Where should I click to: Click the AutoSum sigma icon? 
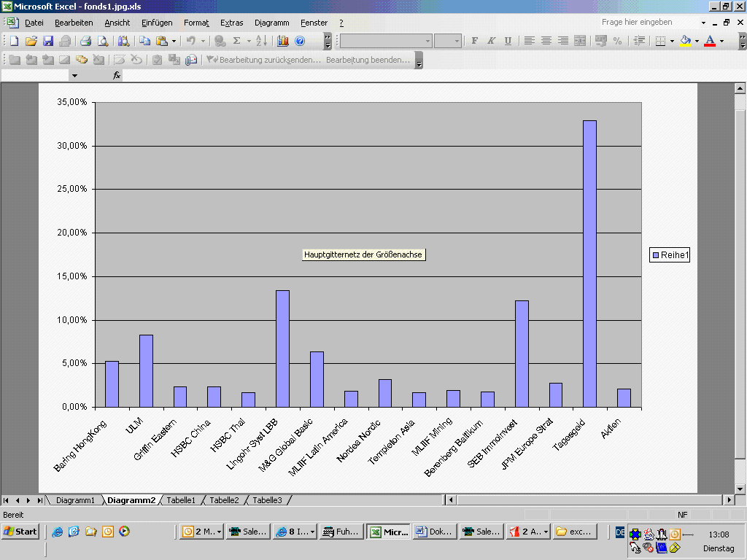point(237,41)
